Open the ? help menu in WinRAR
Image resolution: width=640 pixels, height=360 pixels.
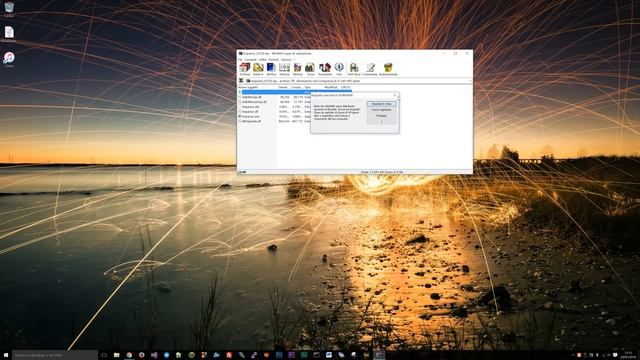294,60
